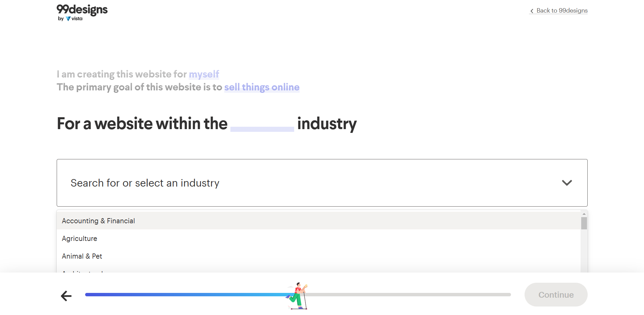Edit the 'sell things online' goal link
This screenshot has height=315, width=644.
[x=262, y=87]
